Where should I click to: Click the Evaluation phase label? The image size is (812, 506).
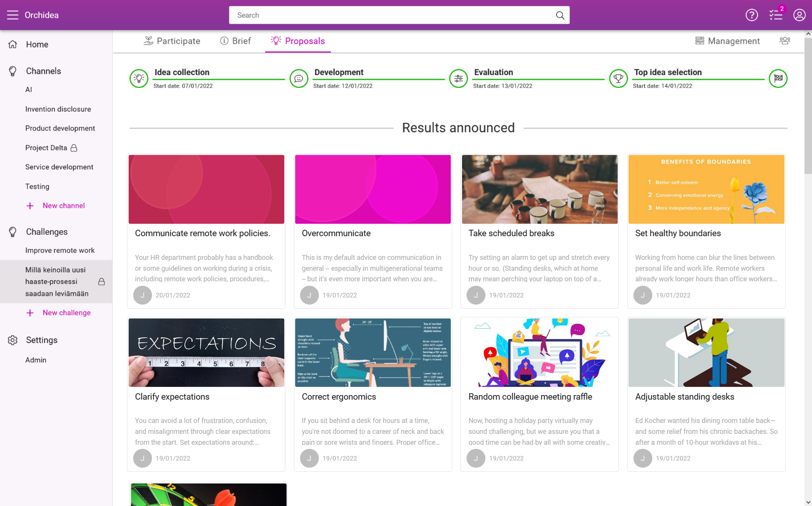click(x=493, y=72)
